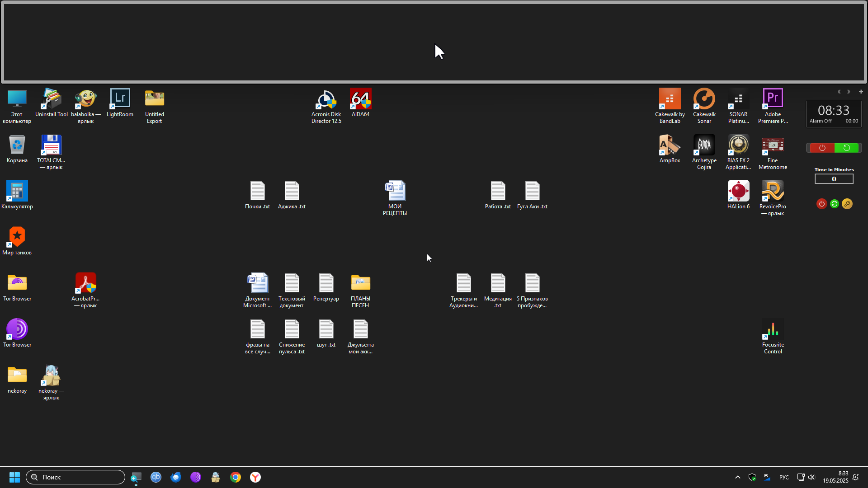Select the Untitled Export folder
The image size is (868, 488).
[154, 106]
